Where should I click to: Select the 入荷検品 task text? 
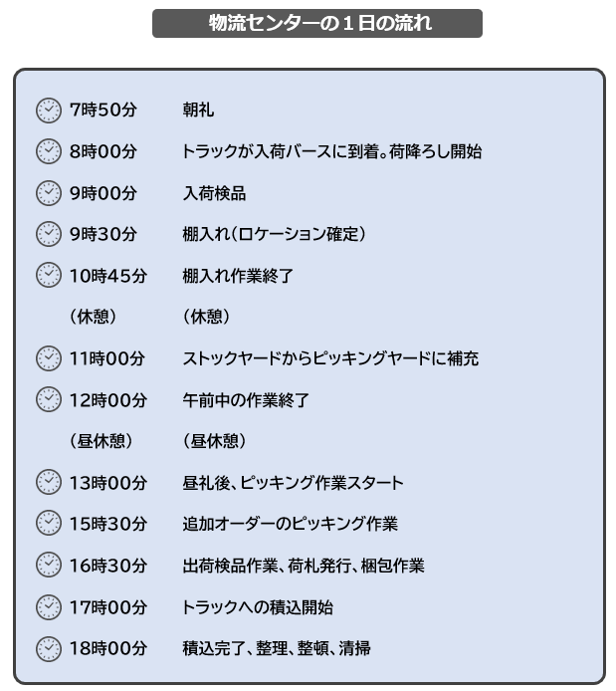214,193
